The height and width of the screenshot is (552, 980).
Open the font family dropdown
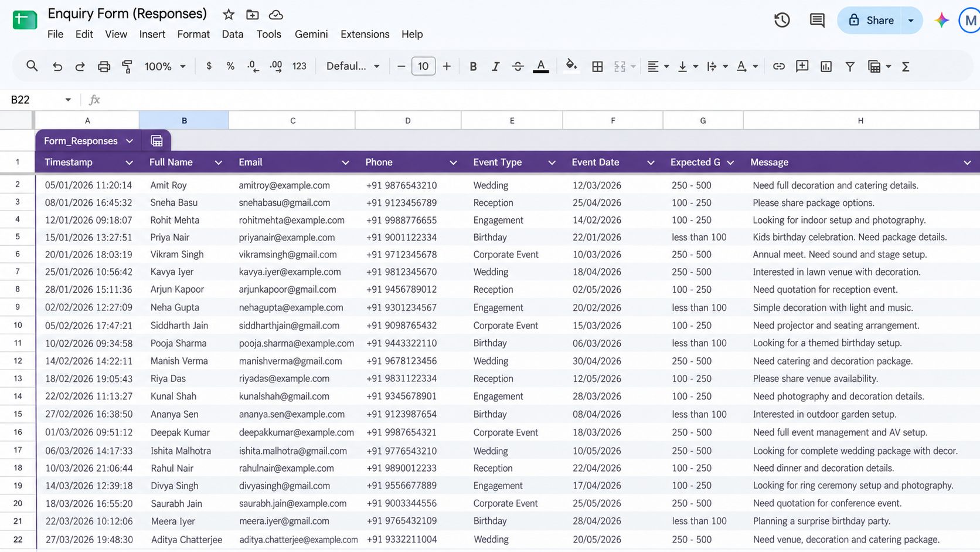click(x=353, y=66)
